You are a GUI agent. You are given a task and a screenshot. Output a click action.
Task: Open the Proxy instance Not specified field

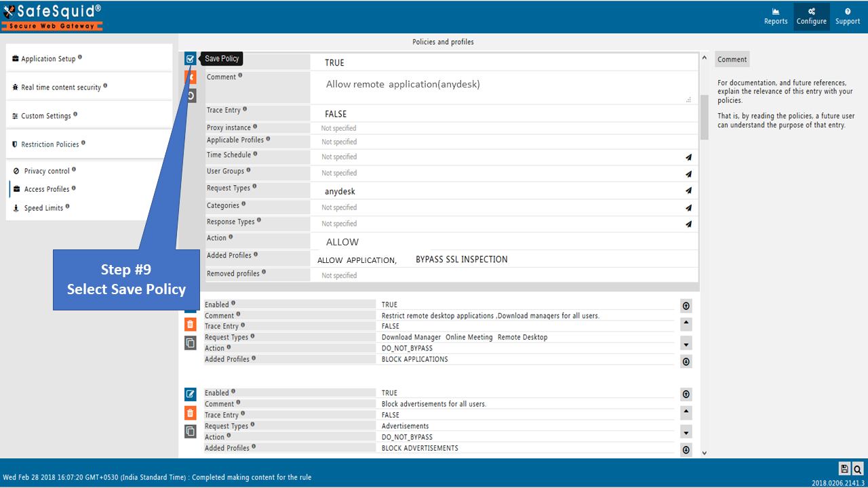[x=504, y=128]
